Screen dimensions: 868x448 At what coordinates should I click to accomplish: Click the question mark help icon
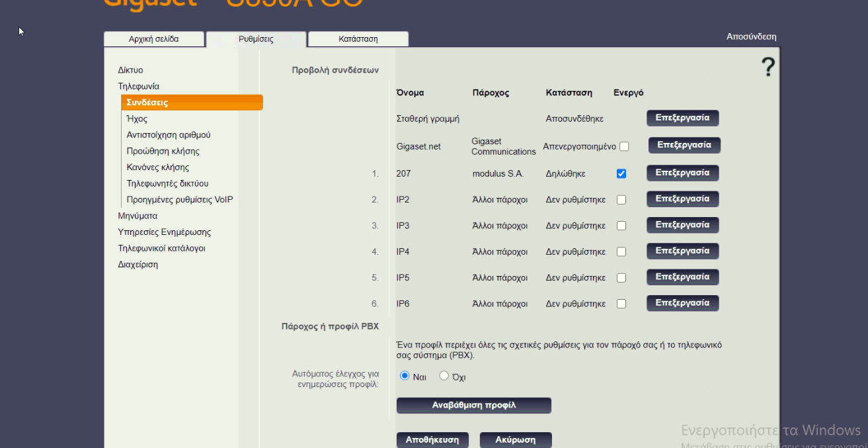[x=767, y=67]
